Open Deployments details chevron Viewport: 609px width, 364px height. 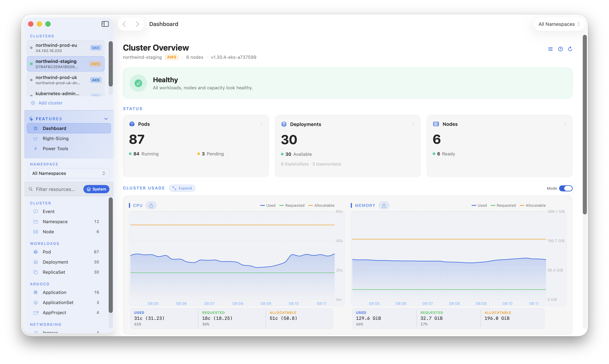coord(413,124)
